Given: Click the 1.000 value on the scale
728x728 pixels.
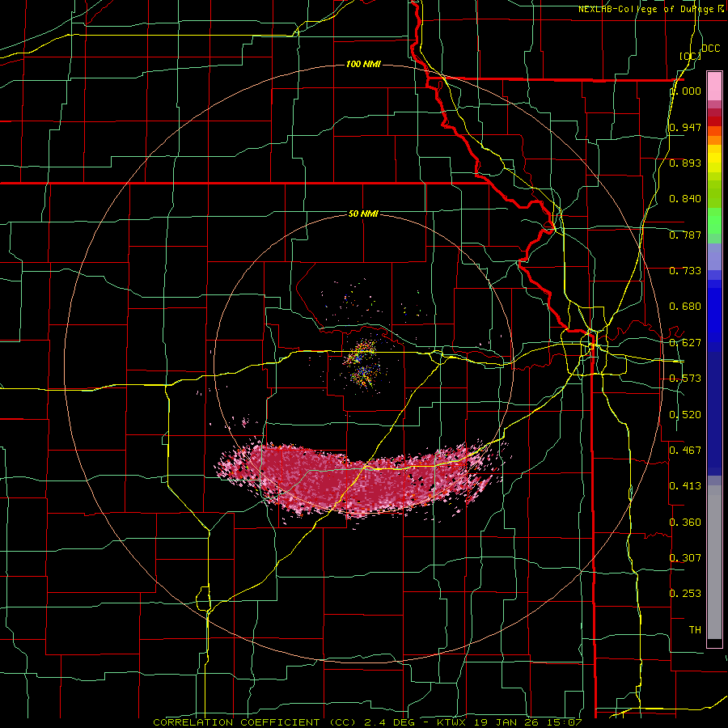Looking at the screenshot, I should (685, 91).
